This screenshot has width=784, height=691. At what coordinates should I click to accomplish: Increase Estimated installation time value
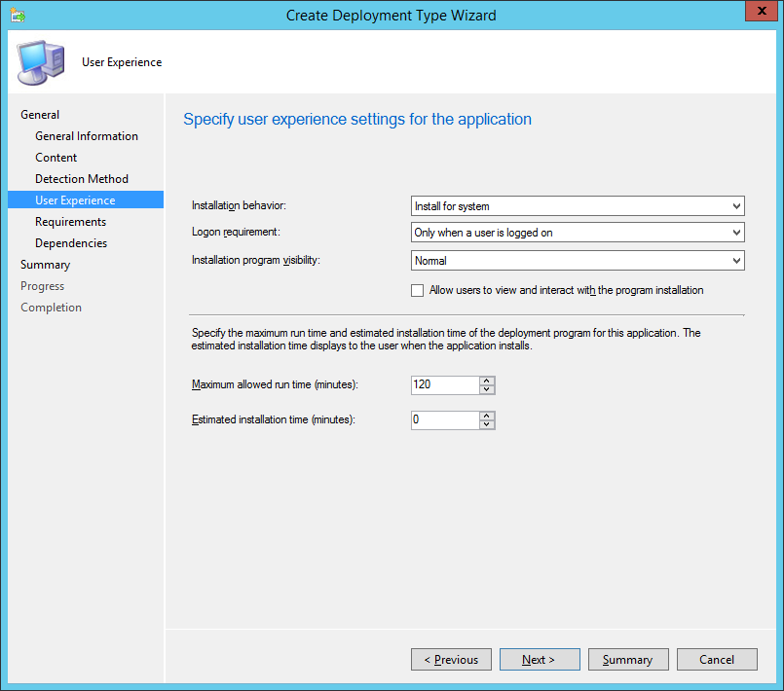tap(487, 416)
